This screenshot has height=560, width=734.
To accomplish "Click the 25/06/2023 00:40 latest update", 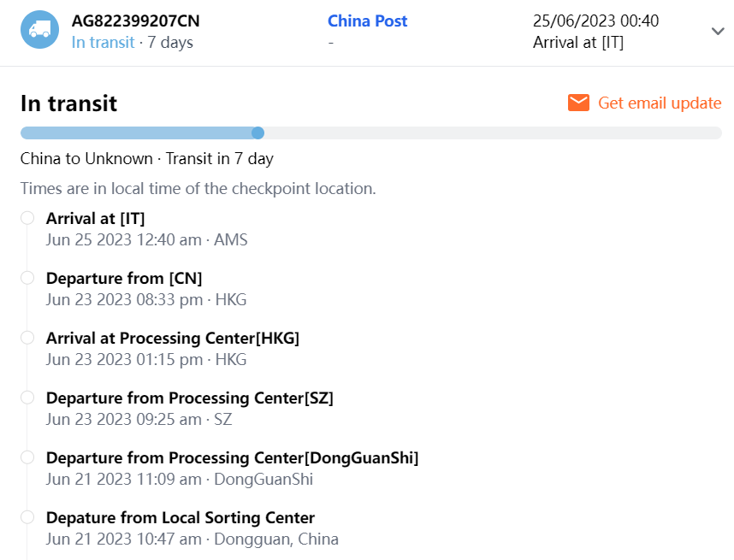I will pyautogui.click(x=595, y=21).
